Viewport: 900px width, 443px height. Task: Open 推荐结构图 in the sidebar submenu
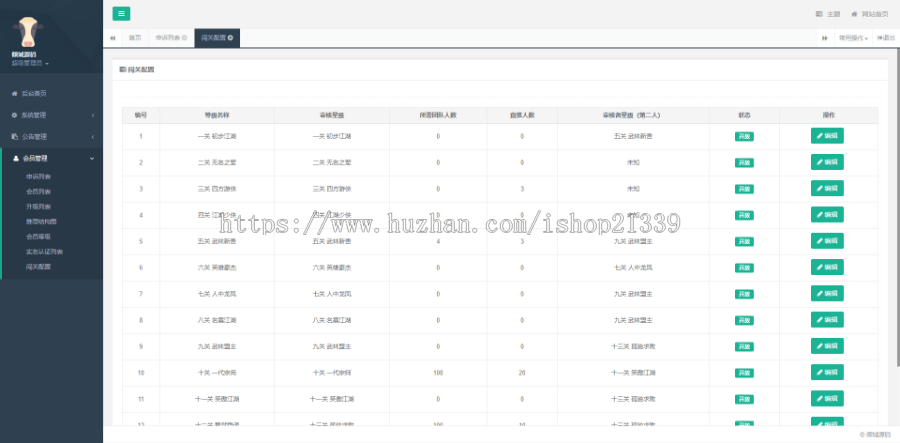pyautogui.click(x=41, y=222)
